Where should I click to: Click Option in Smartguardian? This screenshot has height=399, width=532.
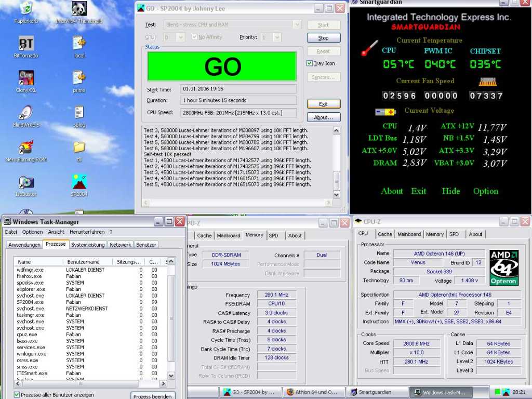tap(486, 191)
